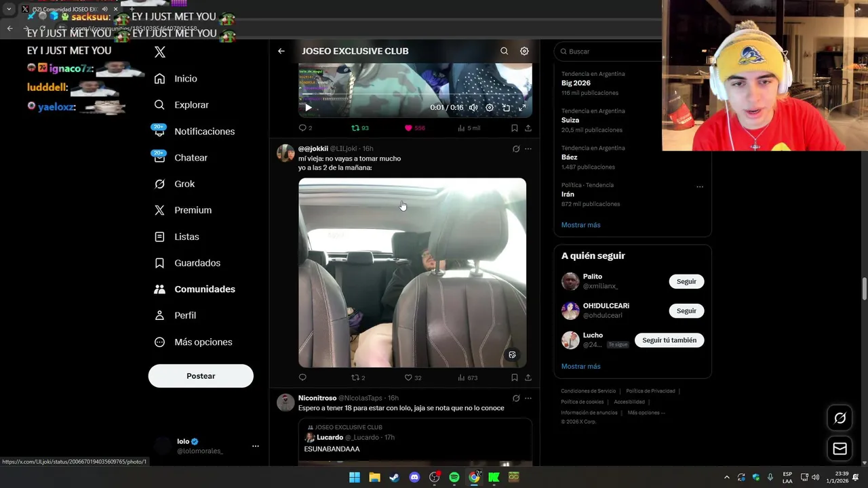Open floating messages envelope button
868x488 pixels.
pos(840,449)
